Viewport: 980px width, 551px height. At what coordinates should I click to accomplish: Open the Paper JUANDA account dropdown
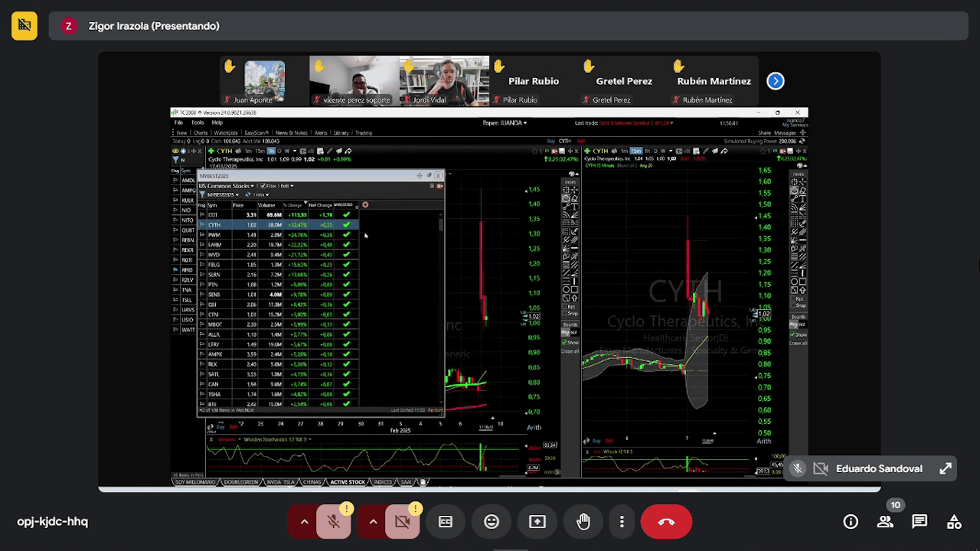(505, 122)
